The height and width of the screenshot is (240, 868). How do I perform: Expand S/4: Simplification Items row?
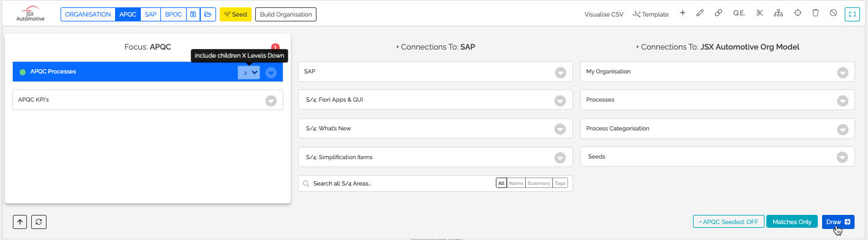coord(560,157)
